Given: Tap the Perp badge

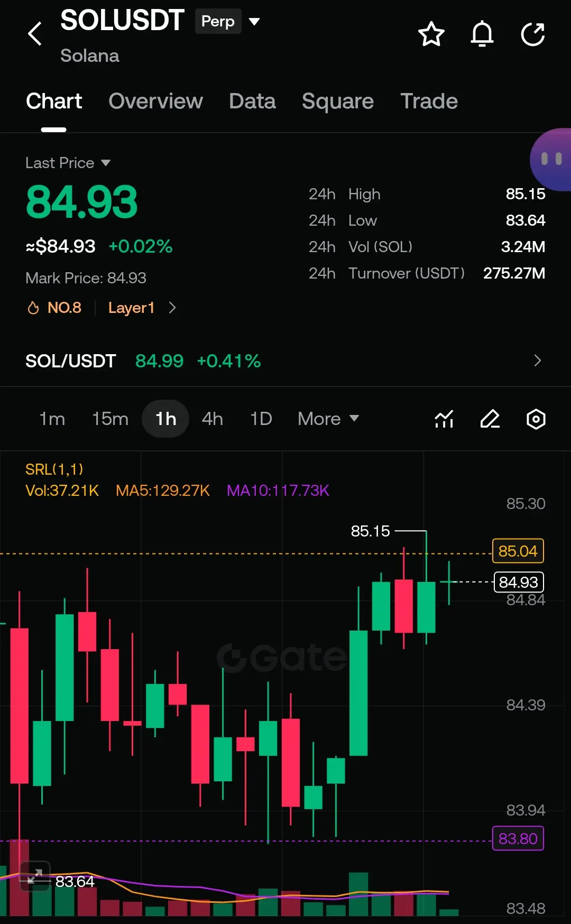Looking at the screenshot, I should point(218,21).
